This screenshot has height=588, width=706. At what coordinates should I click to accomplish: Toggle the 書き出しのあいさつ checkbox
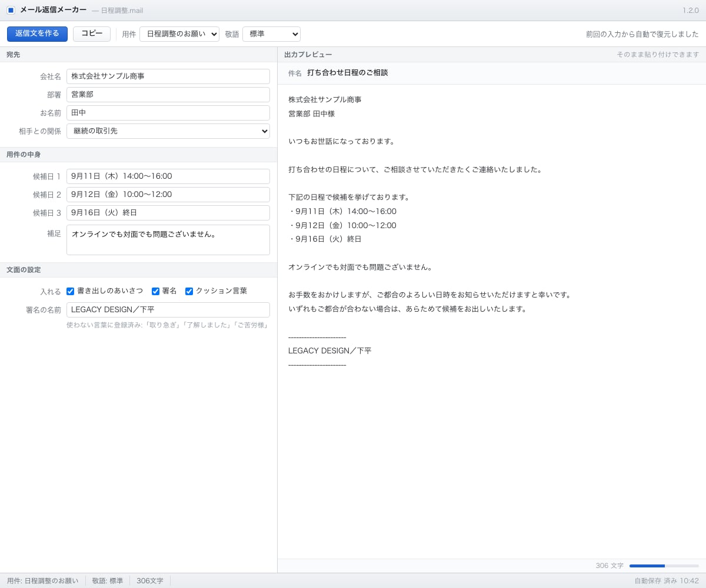[71, 291]
